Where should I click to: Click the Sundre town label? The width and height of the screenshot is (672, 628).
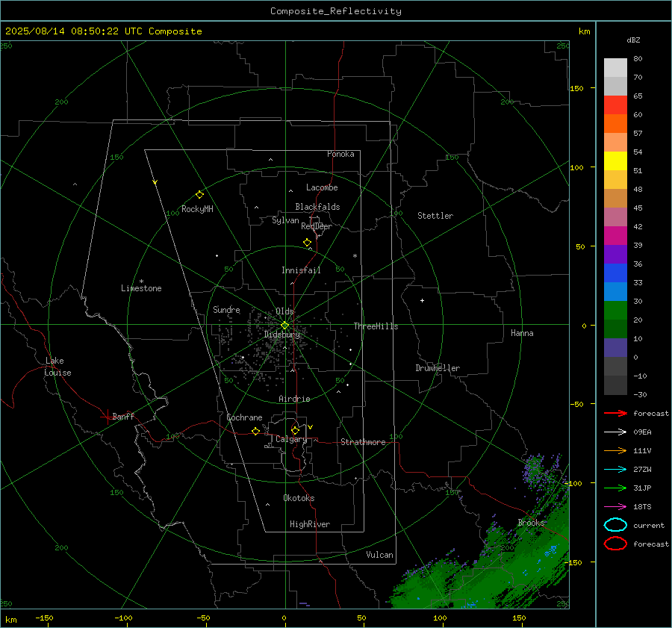226,310
